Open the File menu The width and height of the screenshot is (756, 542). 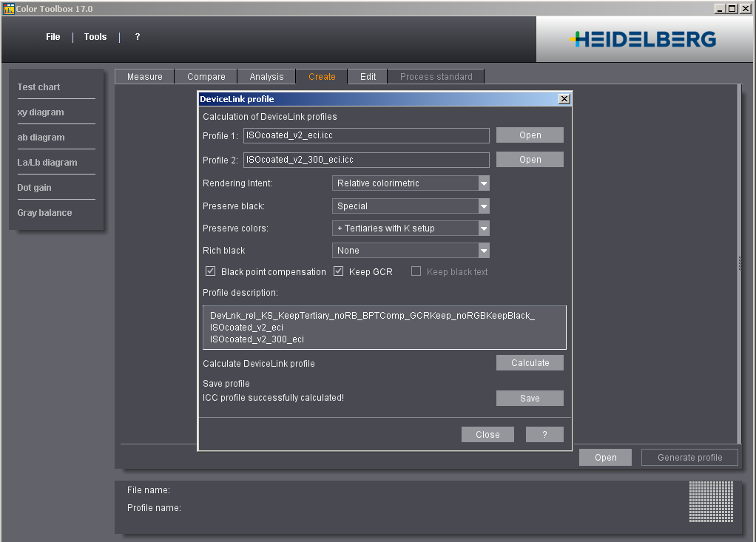click(x=53, y=37)
